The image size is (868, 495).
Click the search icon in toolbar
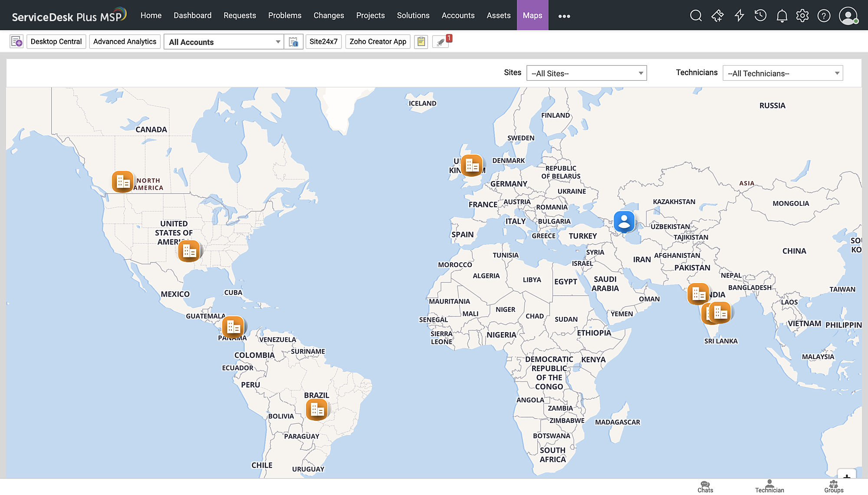695,15
